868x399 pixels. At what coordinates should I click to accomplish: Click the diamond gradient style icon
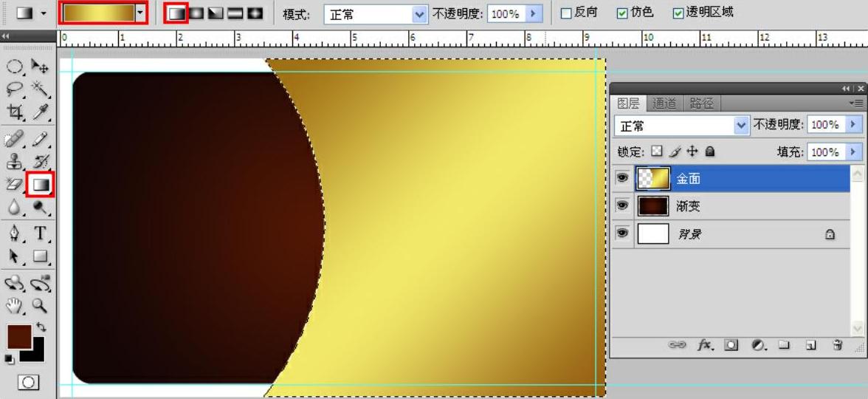255,13
